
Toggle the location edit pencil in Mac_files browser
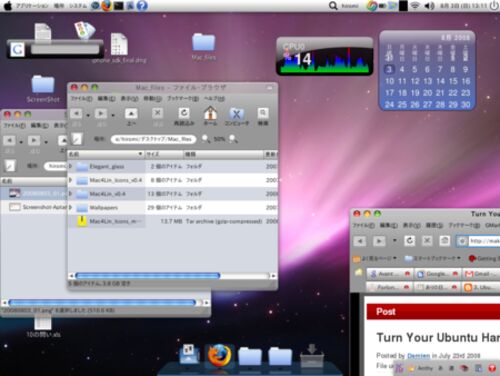(77, 139)
